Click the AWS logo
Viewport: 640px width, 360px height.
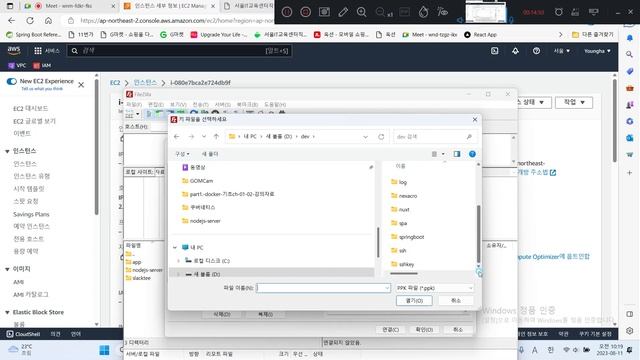tap(14, 51)
